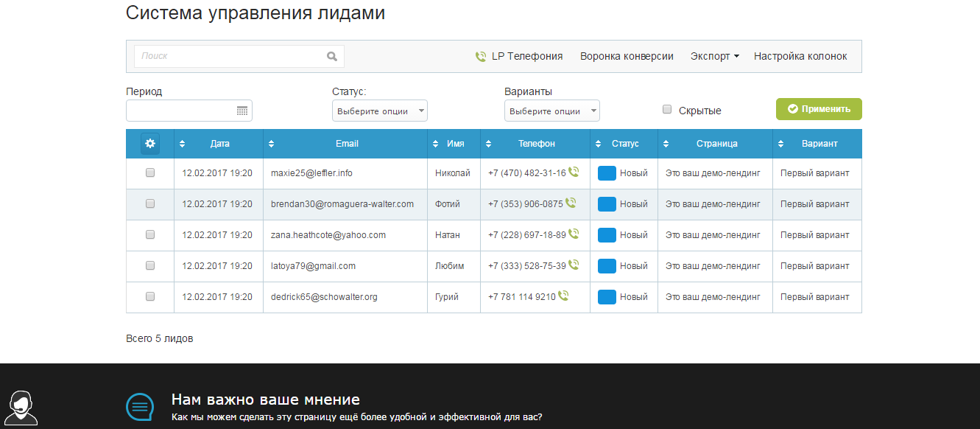
Task: Click the call icon in Гурий's row
Action: click(x=563, y=296)
